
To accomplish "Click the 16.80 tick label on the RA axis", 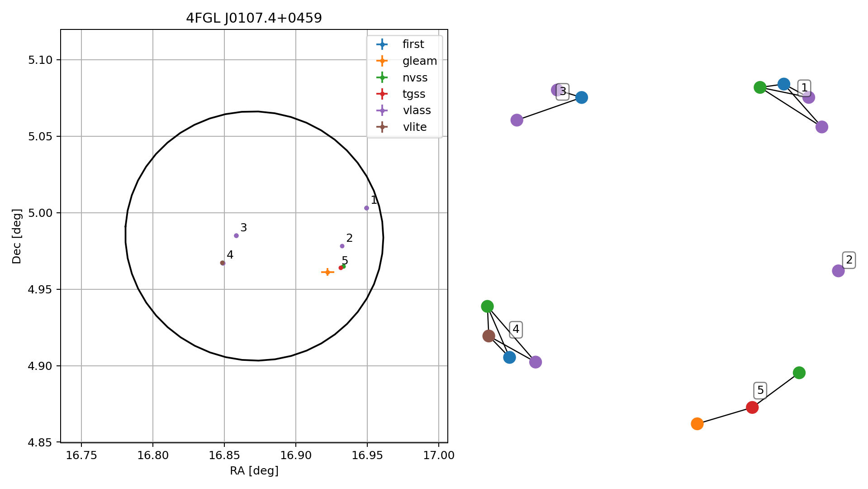I will point(153,455).
